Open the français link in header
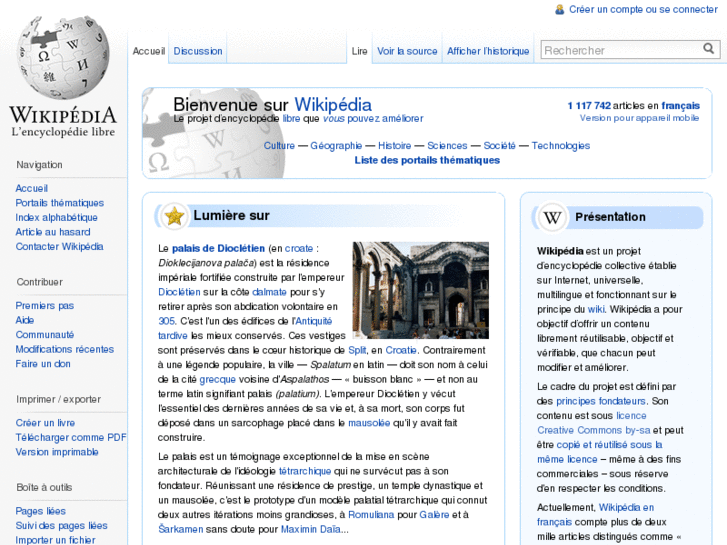This screenshot has height=545, width=727. [x=680, y=106]
